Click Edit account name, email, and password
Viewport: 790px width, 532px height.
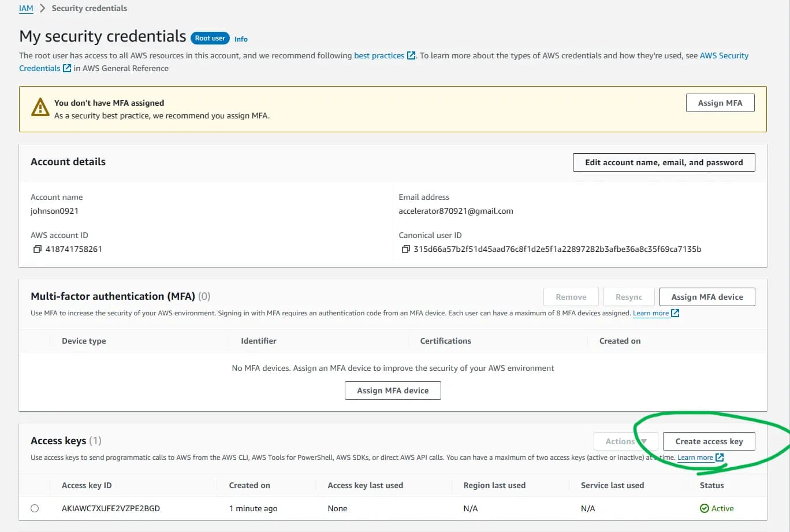point(664,162)
